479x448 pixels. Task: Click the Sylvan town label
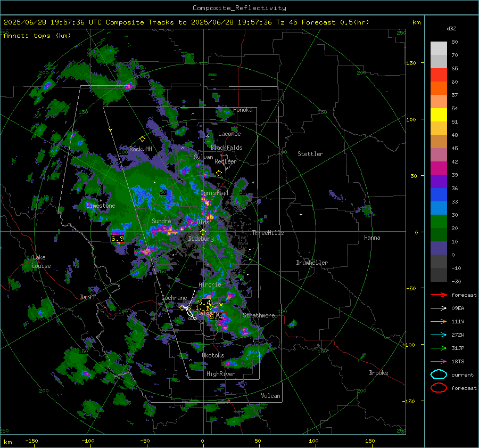203,157
